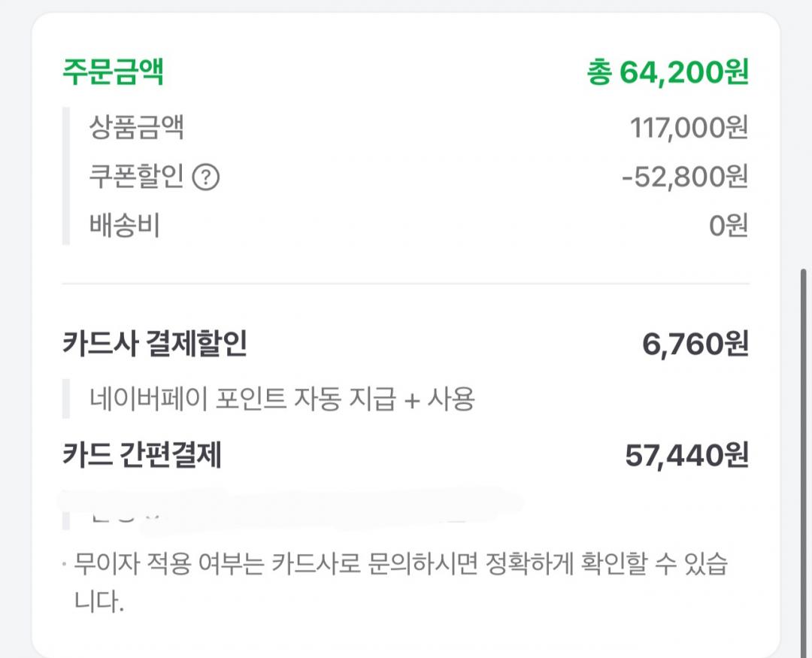Click the divider line below 배송비
The width and height of the screenshot is (812, 658).
point(406,284)
